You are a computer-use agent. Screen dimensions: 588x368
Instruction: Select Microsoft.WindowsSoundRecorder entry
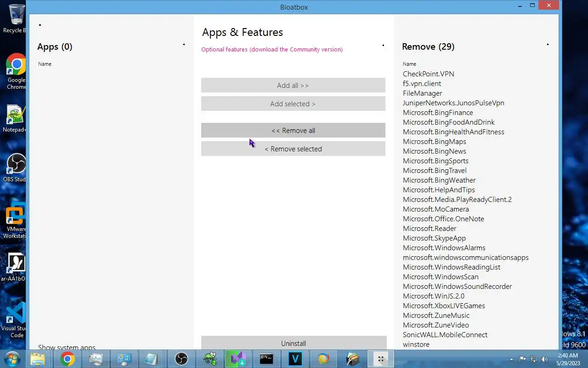(x=457, y=286)
